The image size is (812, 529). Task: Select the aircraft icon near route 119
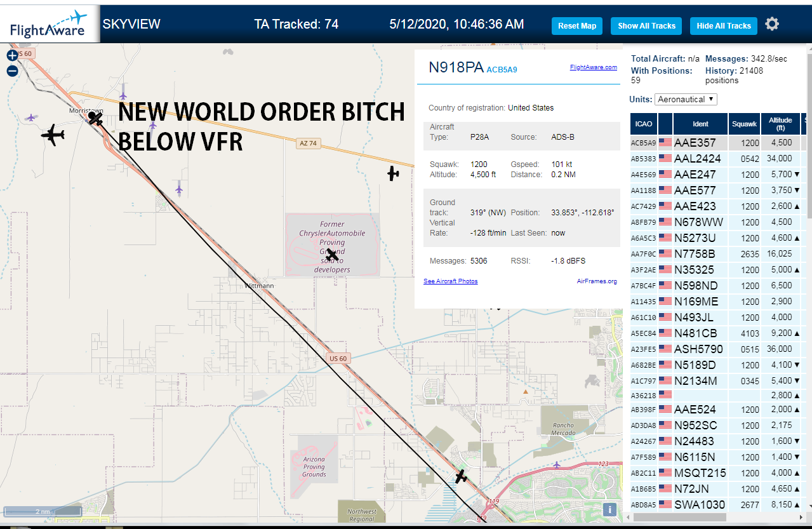pyautogui.click(x=462, y=476)
